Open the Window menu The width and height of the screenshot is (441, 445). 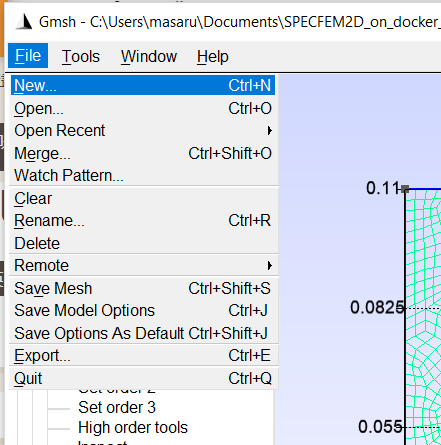[149, 56]
